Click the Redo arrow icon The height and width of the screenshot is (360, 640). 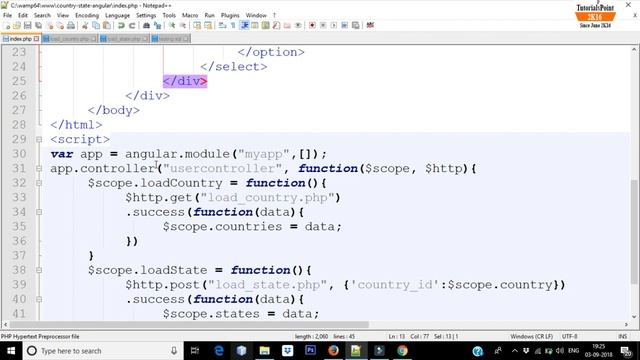pos(132,25)
